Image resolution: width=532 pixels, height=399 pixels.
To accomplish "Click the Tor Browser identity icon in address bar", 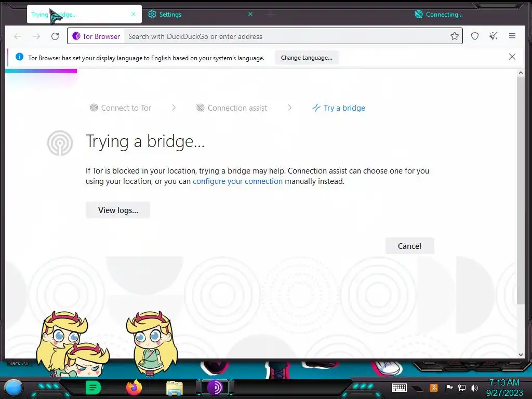I will (96, 36).
